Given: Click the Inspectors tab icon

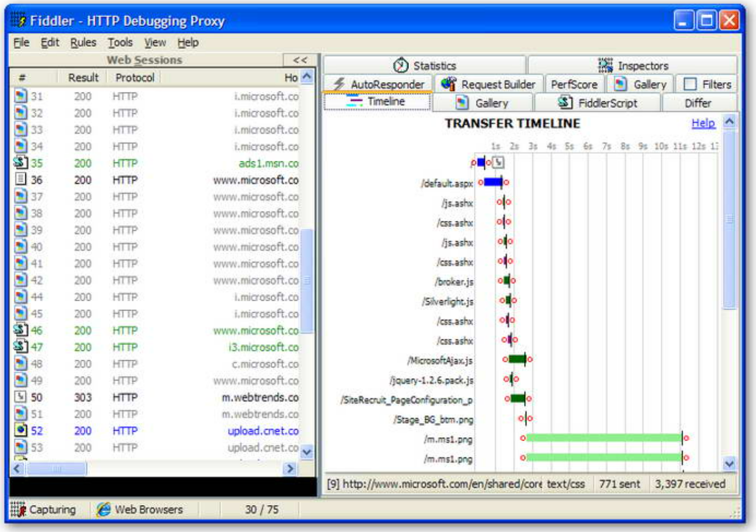Looking at the screenshot, I should pos(606,65).
